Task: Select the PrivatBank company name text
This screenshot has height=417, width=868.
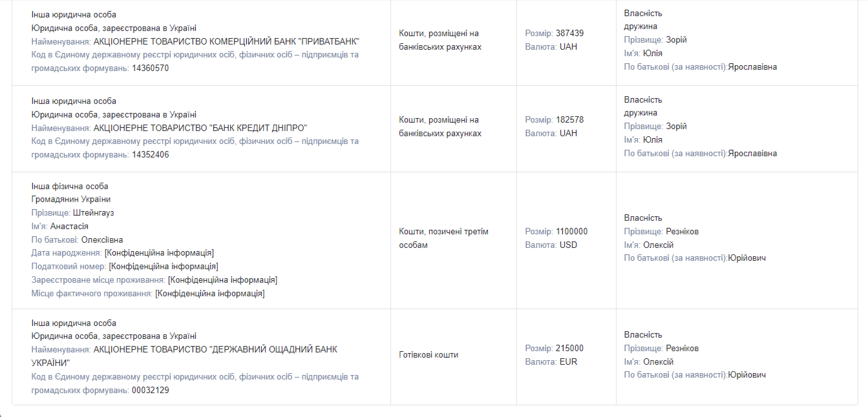Action: [x=226, y=41]
